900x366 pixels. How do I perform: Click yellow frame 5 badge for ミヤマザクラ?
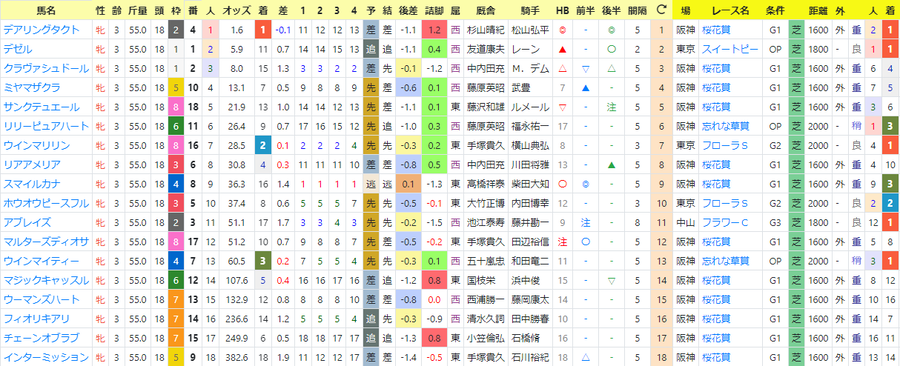176,88
